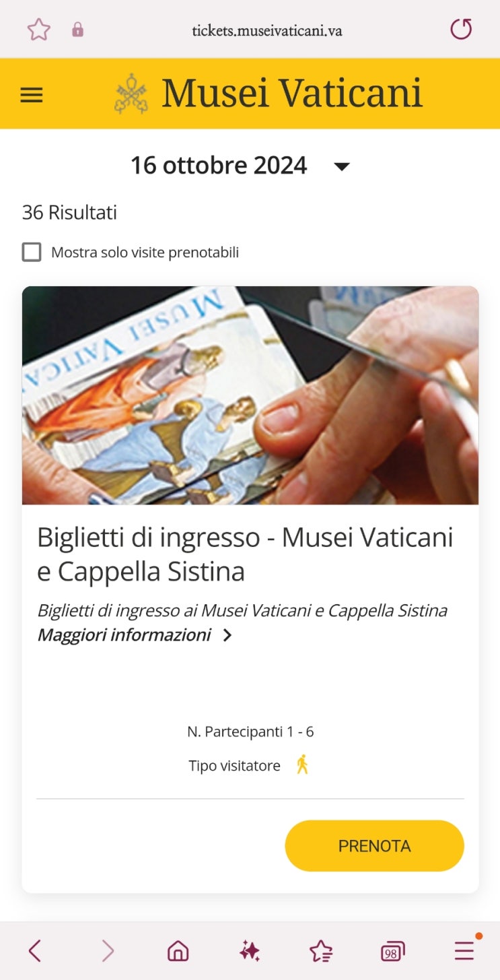Open the browser home page icon
This screenshot has height=980, width=500.
pyautogui.click(x=178, y=951)
